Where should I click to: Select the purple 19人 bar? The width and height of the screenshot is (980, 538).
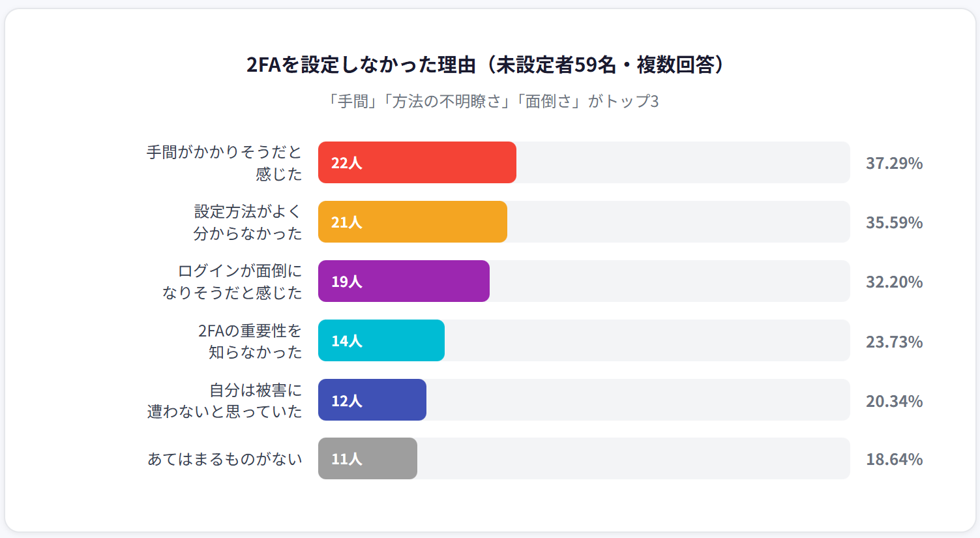(x=404, y=281)
